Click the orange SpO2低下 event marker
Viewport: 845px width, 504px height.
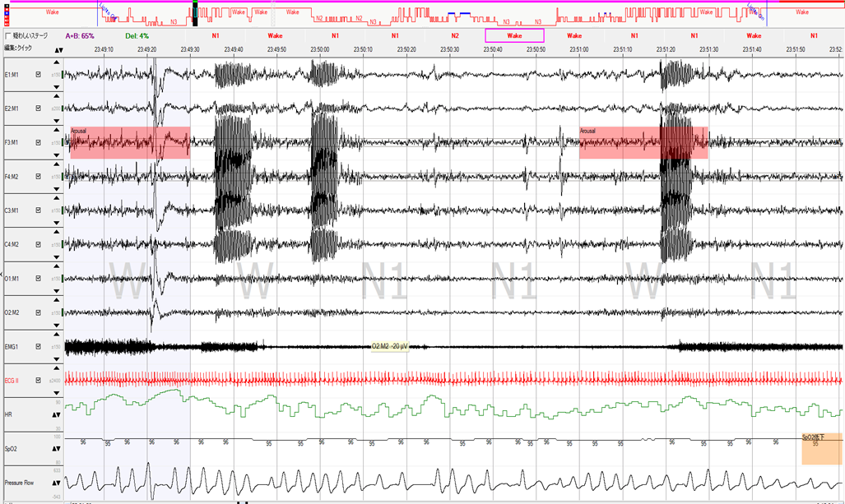pyautogui.click(x=822, y=448)
